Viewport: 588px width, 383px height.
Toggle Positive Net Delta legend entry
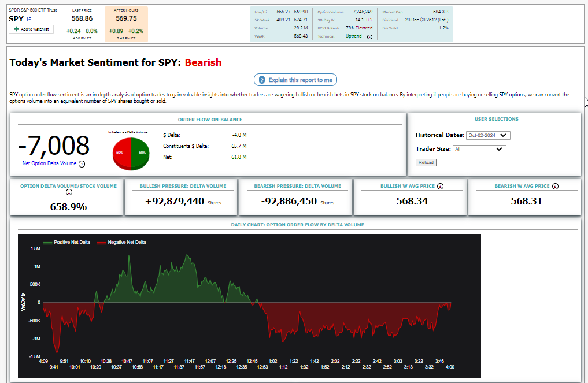point(66,243)
